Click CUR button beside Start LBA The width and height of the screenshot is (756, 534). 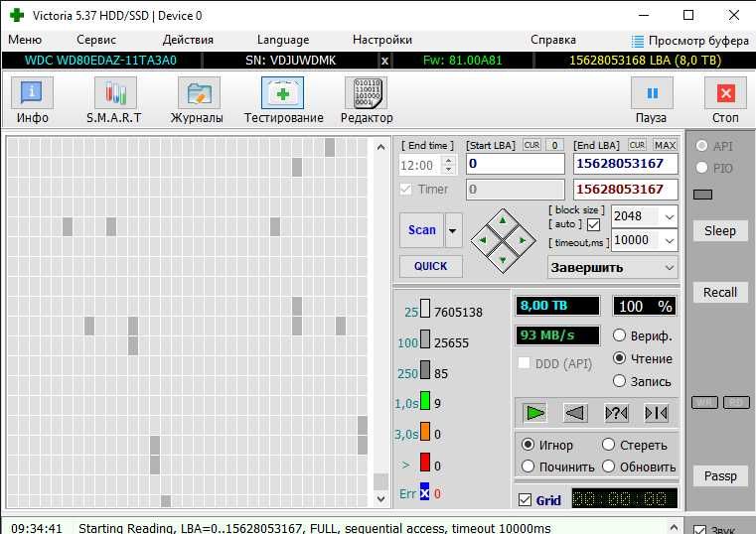[531, 145]
